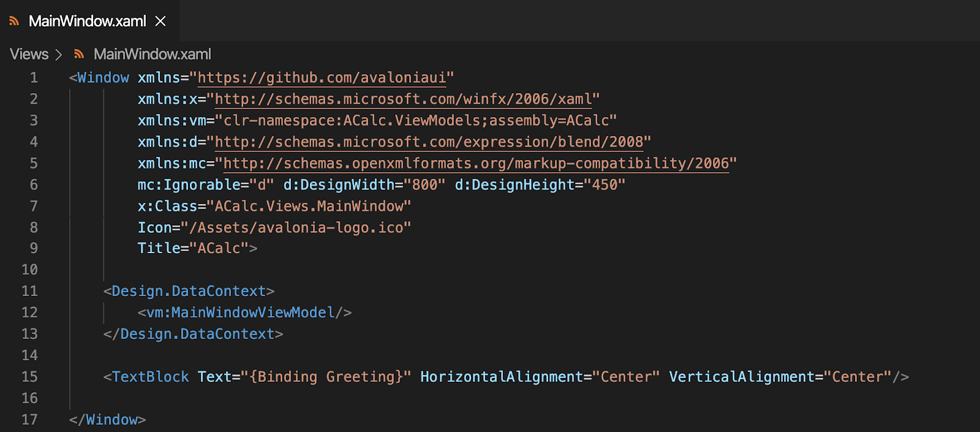Open the Views breadcrumb folder
This screenshot has height=432, width=980.
(29, 55)
